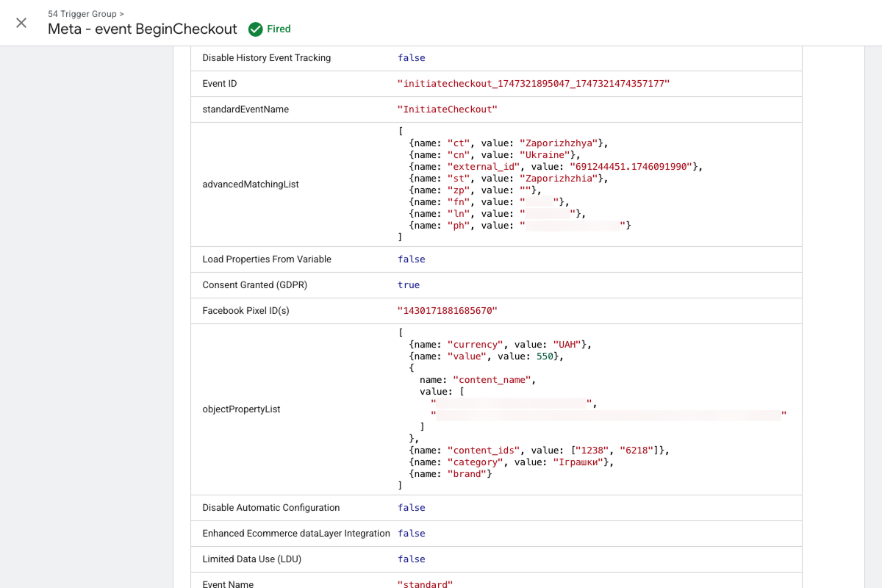Click the Enhanced Ecommerce dataLayer Integration label
The height and width of the screenshot is (588, 882).
pyautogui.click(x=295, y=534)
